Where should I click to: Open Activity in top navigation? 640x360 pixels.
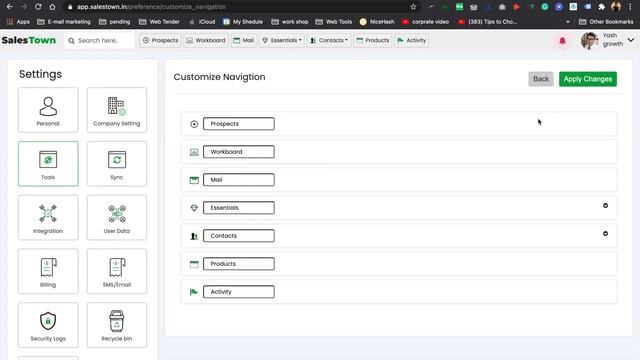pos(411,40)
